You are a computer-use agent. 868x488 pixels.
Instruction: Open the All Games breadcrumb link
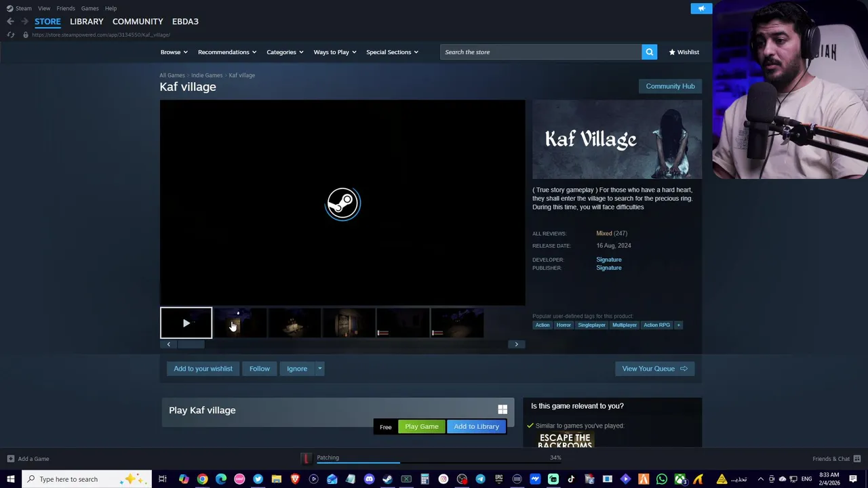pos(172,75)
